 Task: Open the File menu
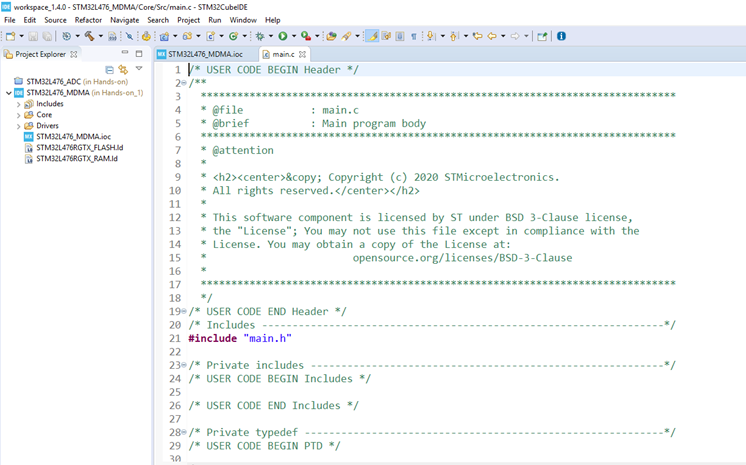pos(10,20)
